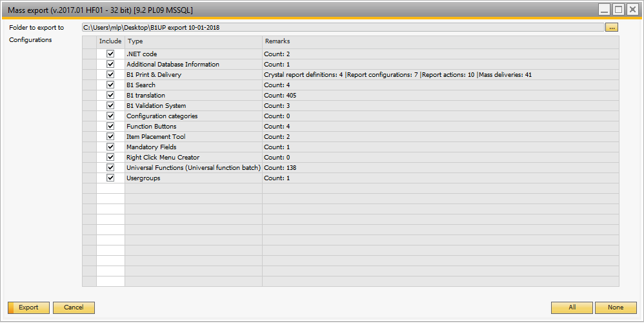Deselect everything with None button

point(616,307)
